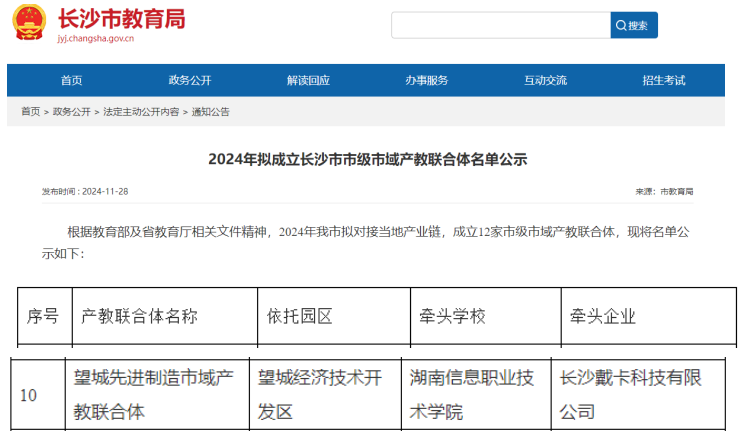Click the 产教联合体名称 table header
Image resolution: width=749 pixels, height=440 pixels.
point(139,316)
